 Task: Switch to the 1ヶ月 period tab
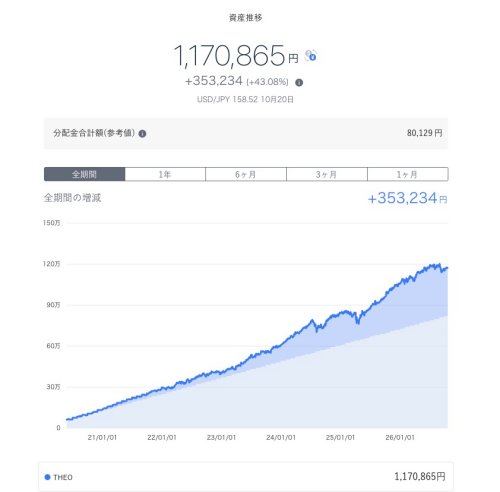coord(408,174)
